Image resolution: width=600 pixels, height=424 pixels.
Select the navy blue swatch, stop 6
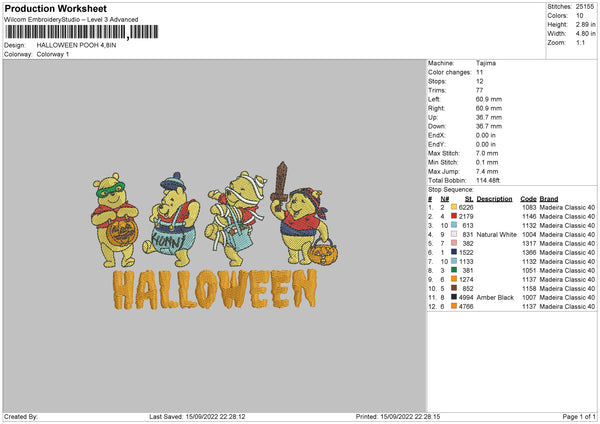click(x=455, y=252)
